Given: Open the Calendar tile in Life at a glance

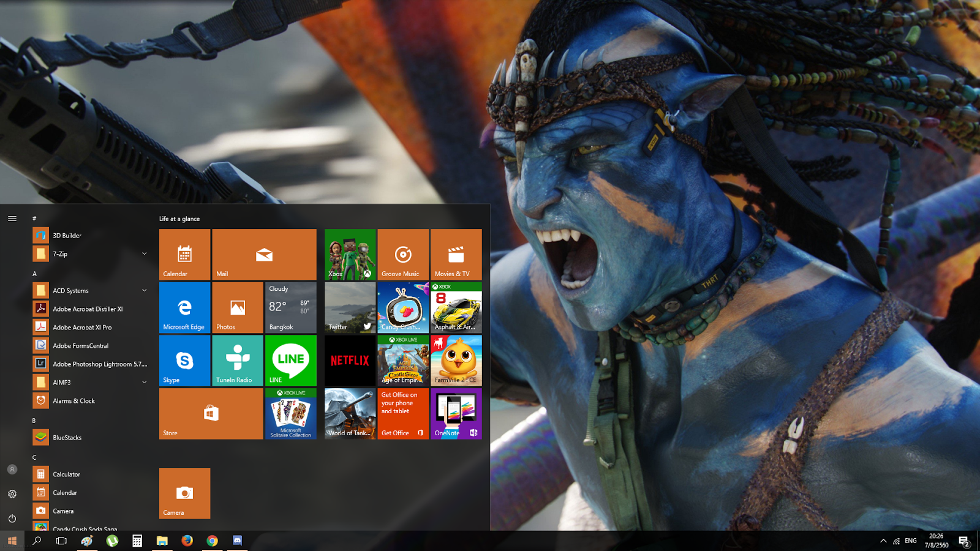Looking at the screenshot, I should click(184, 255).
